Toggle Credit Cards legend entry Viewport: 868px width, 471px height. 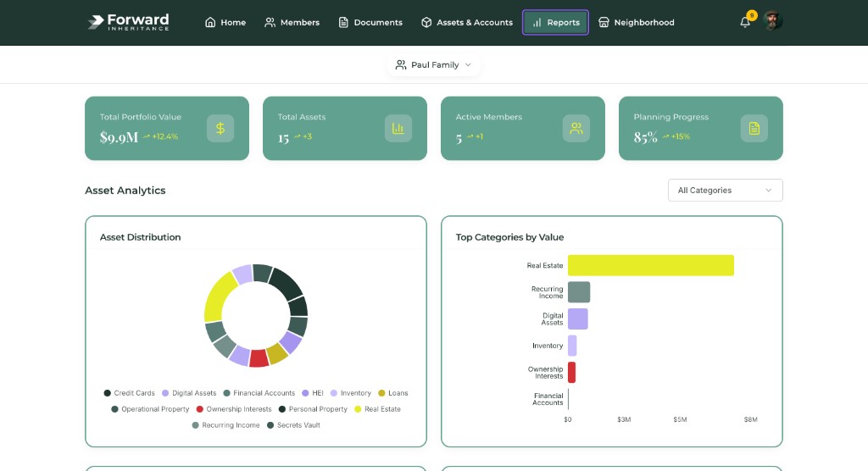coord(129,393)
